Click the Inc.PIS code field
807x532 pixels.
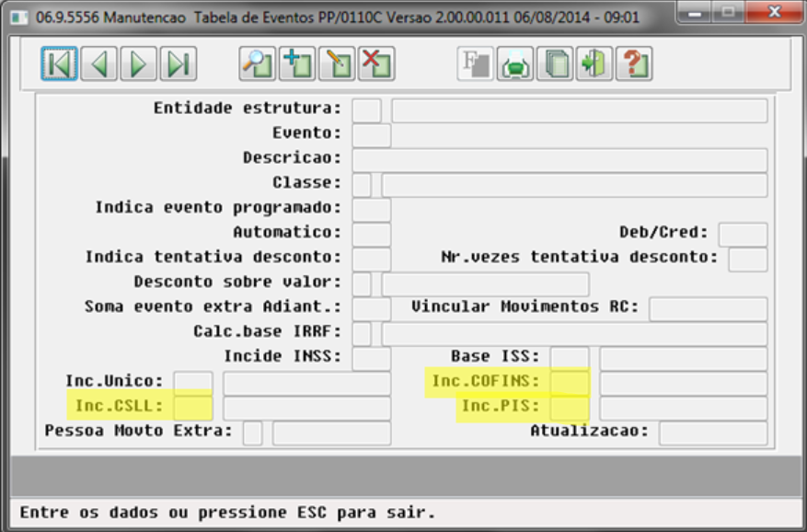[x=570, y=408]
